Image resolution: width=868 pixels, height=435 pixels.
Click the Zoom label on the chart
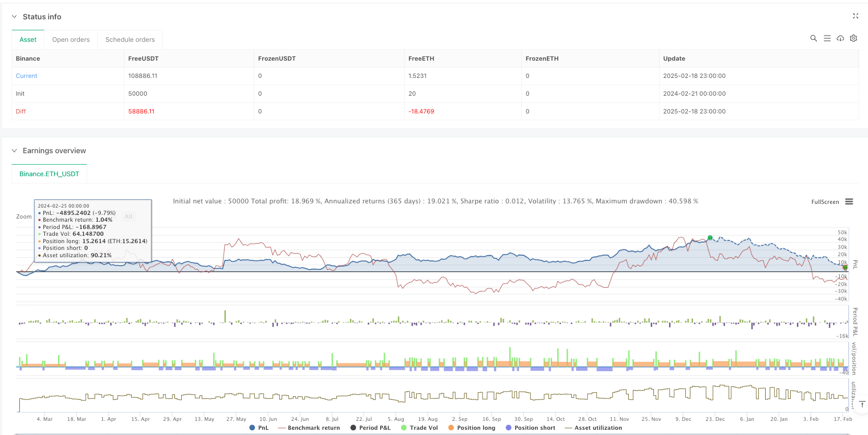[x=24, y=216]
